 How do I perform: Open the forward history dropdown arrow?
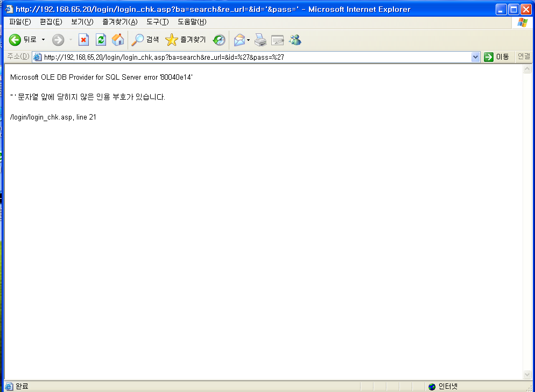(71, 40)
